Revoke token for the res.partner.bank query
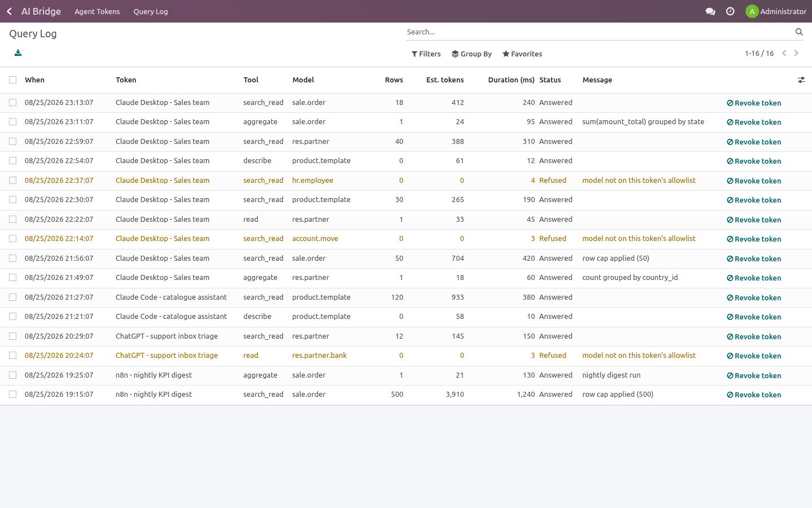This screenshot has height=508, width=812. click(754, 356)
